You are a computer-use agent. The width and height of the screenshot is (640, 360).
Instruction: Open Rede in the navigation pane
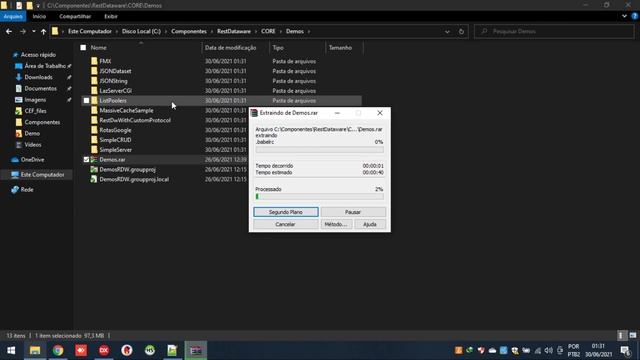tap(27, 189)
